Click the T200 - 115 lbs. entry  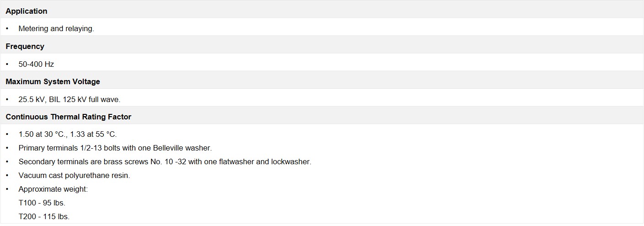(x=44, y=216)
